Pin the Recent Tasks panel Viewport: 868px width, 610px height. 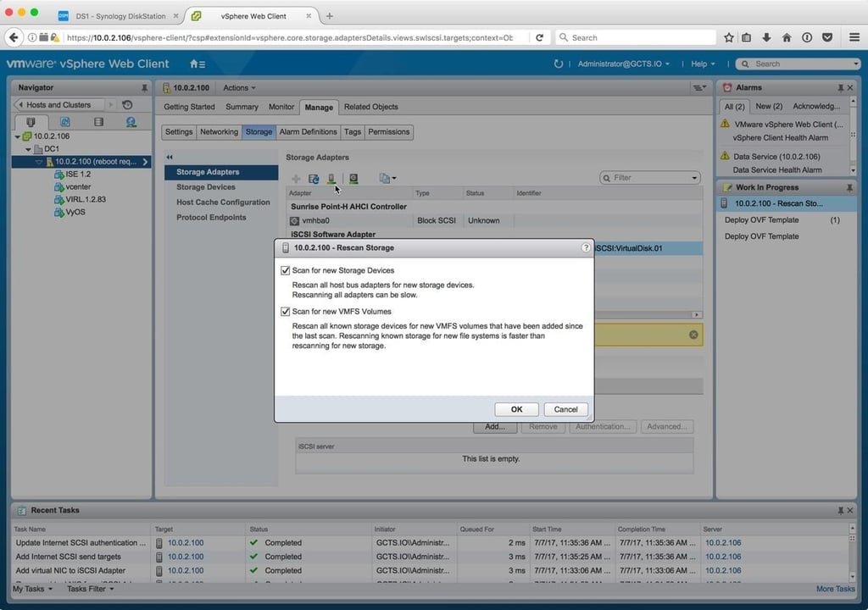pos(840,510)
